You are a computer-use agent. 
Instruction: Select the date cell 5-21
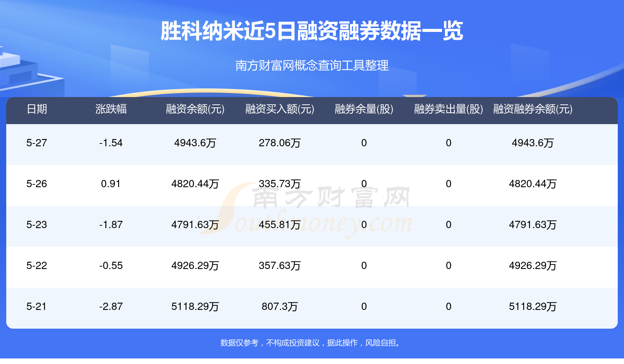[x=36, y=306]
